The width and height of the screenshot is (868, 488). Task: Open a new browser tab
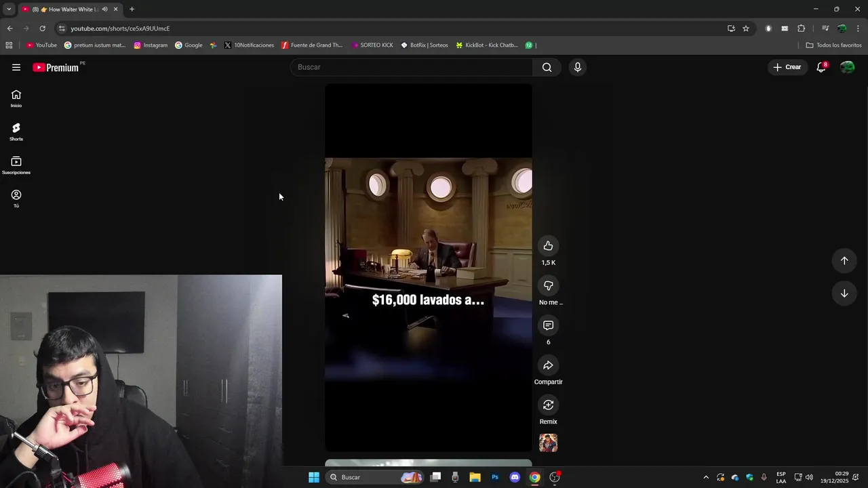(132, 9)
